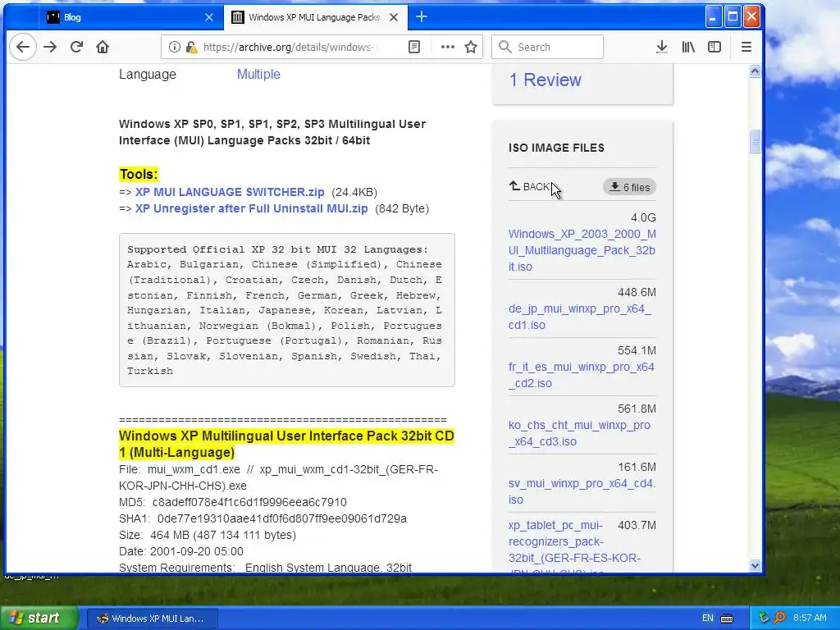This screenshot has width=840, height=630.
Task: Click the highlighted 32bit CD 1 heading
Action: [x=286, y=444]
